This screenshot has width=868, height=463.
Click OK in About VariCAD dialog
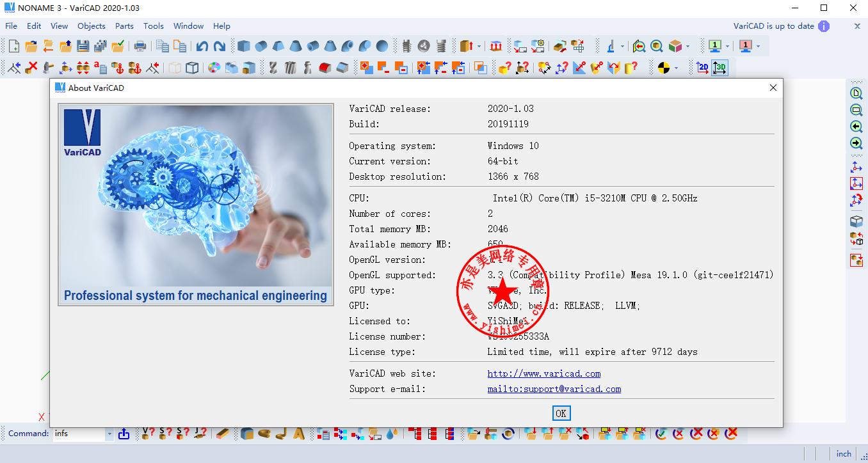click(561, 413)
